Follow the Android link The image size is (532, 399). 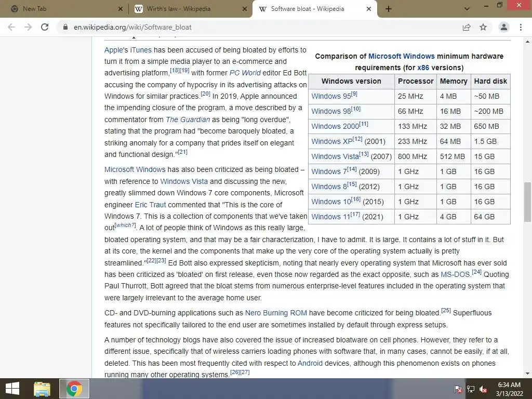tap(310, 363)
